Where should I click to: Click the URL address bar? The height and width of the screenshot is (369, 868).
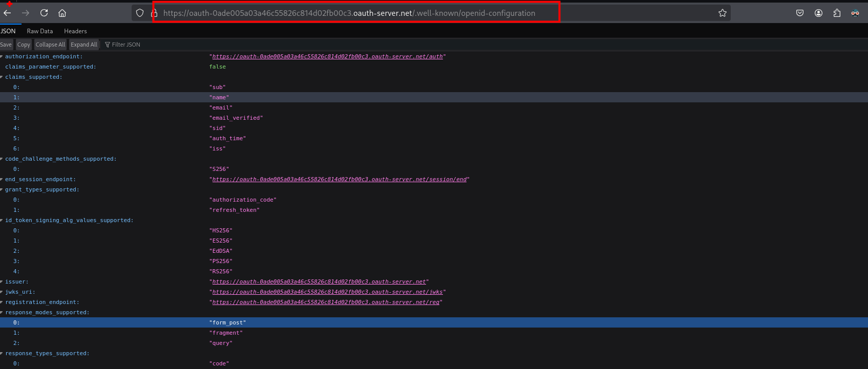348,13
